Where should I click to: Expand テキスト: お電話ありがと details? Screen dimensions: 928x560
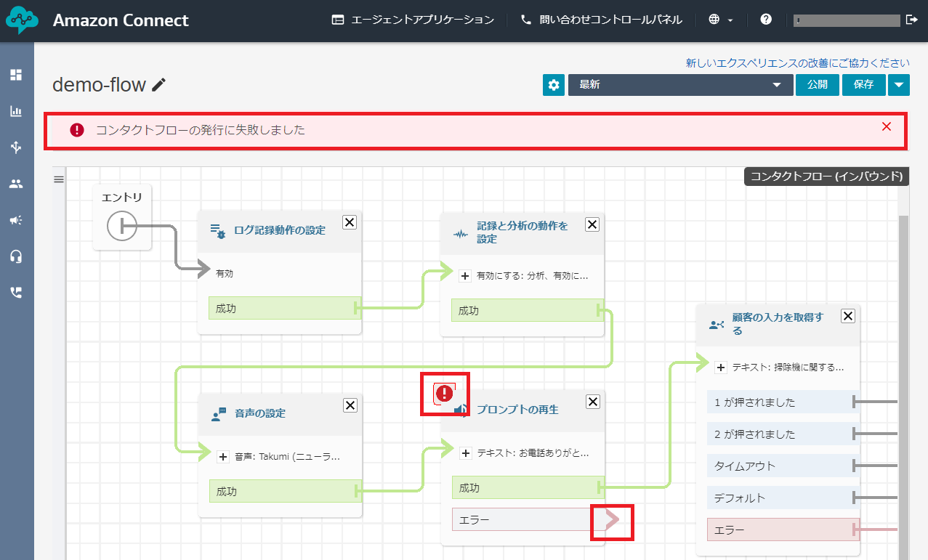coord(466,453)
